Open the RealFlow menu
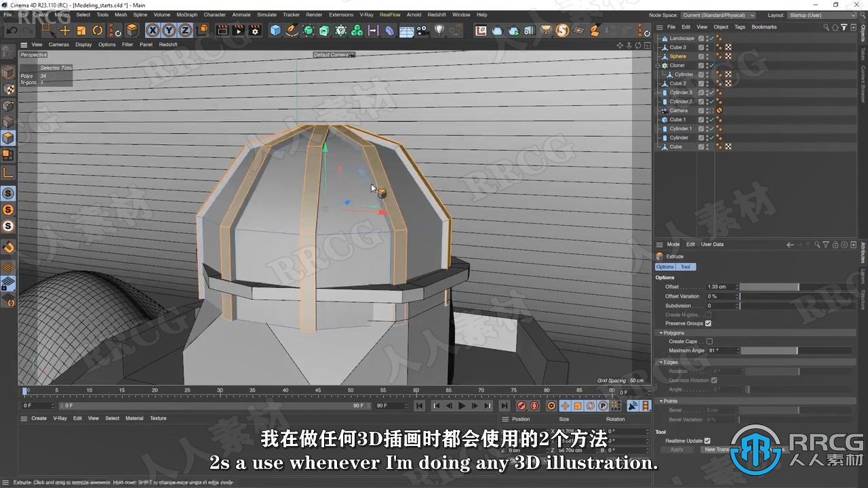 tap(390, 14)
